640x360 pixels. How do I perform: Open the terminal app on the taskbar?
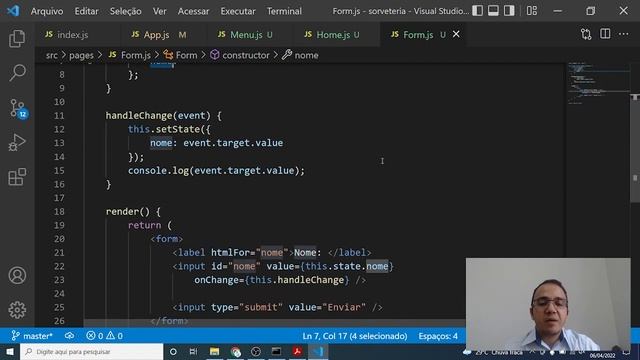click(276, 351)
